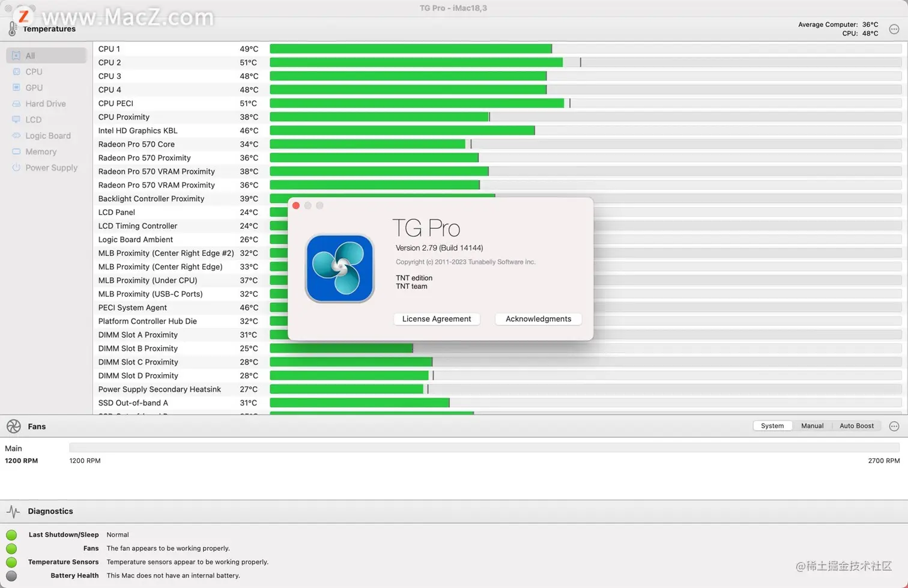Select the Hard Drive sidebar category
This screenshot has height=588, width=908.
point(46,103)
